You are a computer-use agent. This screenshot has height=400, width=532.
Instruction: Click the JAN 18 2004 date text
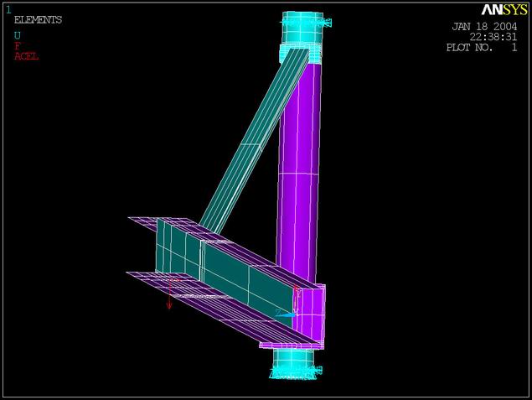[x=484, y=27]
